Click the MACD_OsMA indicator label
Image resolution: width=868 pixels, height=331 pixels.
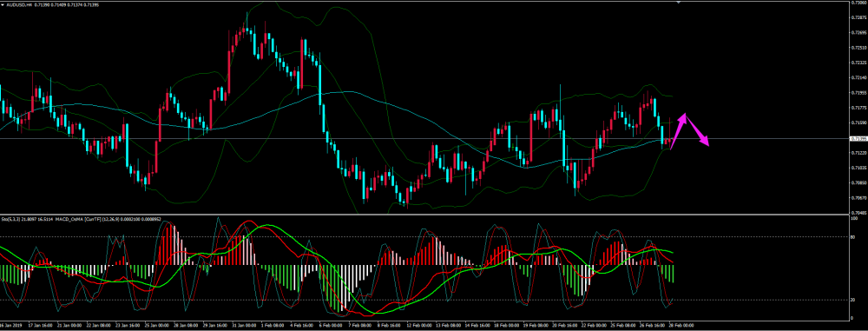point(69,219)
